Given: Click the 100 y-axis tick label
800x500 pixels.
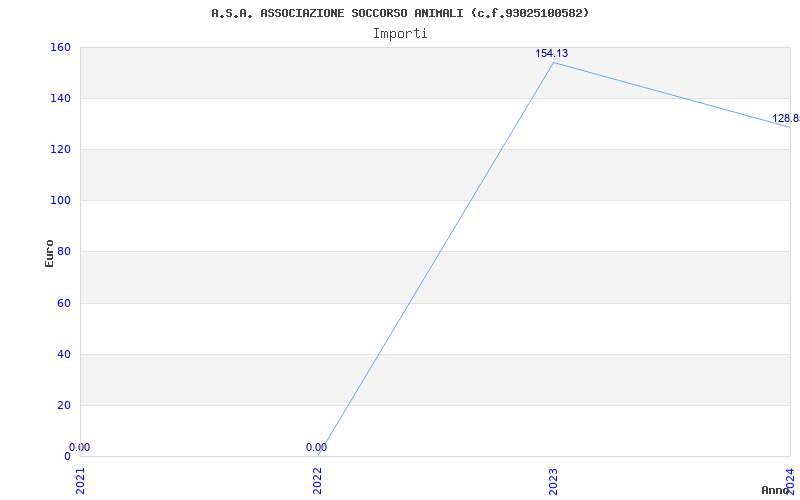Looking at the screenshot, I should coord(60,201).
